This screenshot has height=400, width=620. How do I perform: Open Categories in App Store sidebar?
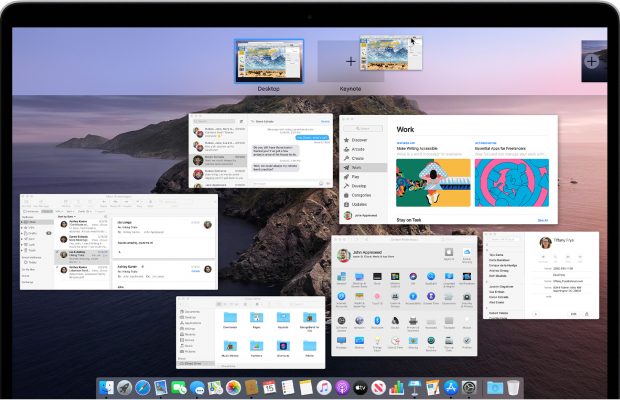point(361,196)
